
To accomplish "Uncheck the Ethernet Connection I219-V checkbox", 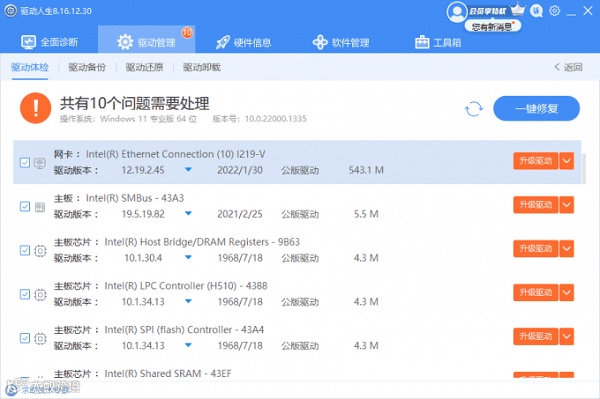I will (25, 163).
